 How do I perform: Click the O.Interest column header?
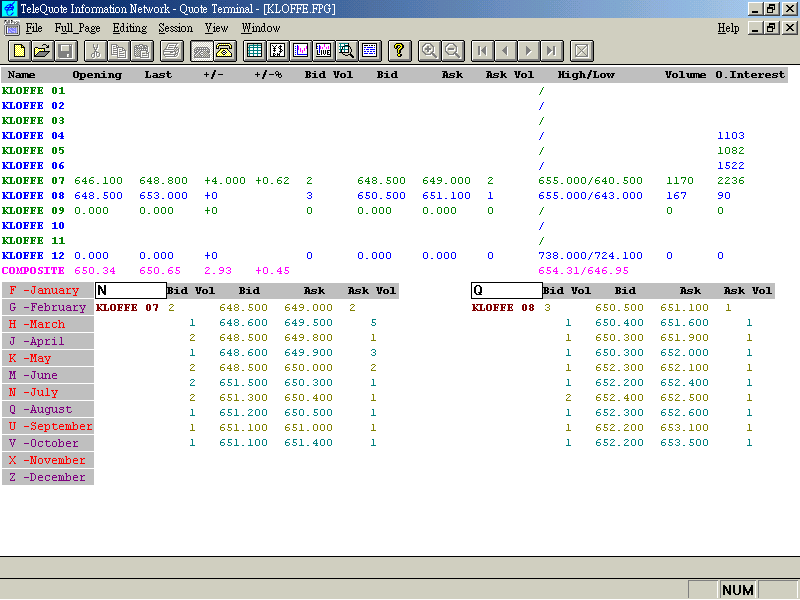[750, 74]
